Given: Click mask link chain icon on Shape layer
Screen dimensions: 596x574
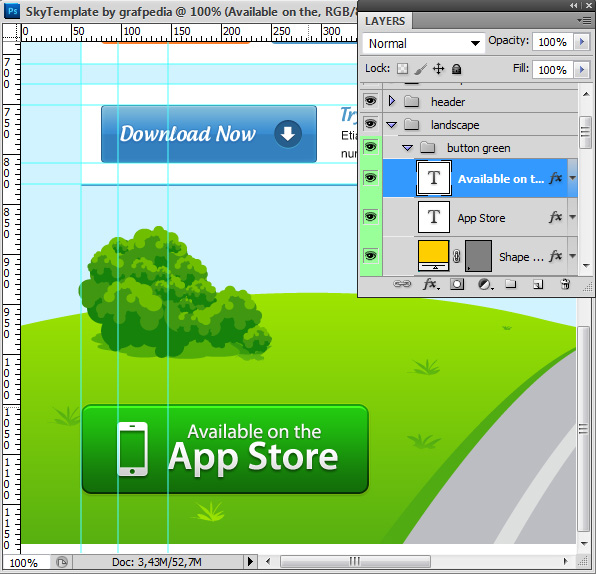Looking at the screenshot, I should [457, 256].
